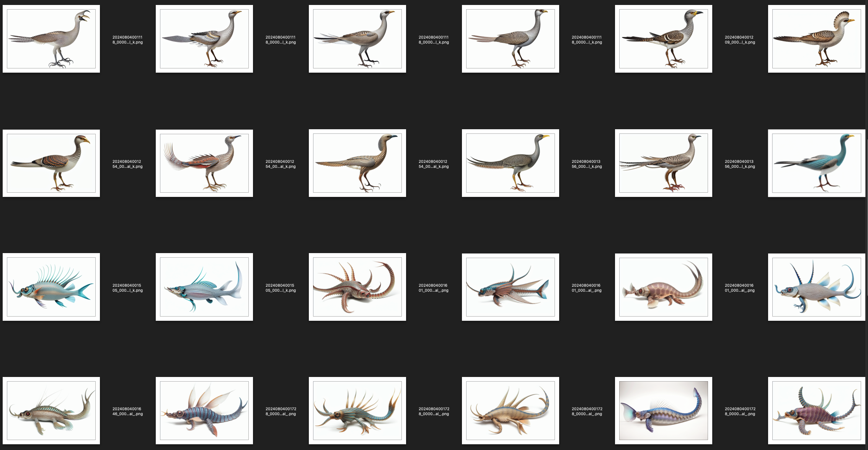Click the filename beside the spiny-dorsal fish

(127, 288)
